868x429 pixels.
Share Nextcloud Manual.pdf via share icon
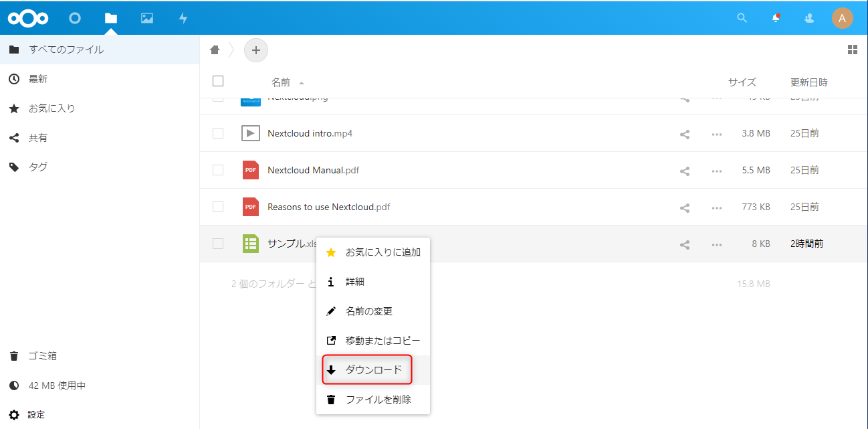tap(685, 171)
